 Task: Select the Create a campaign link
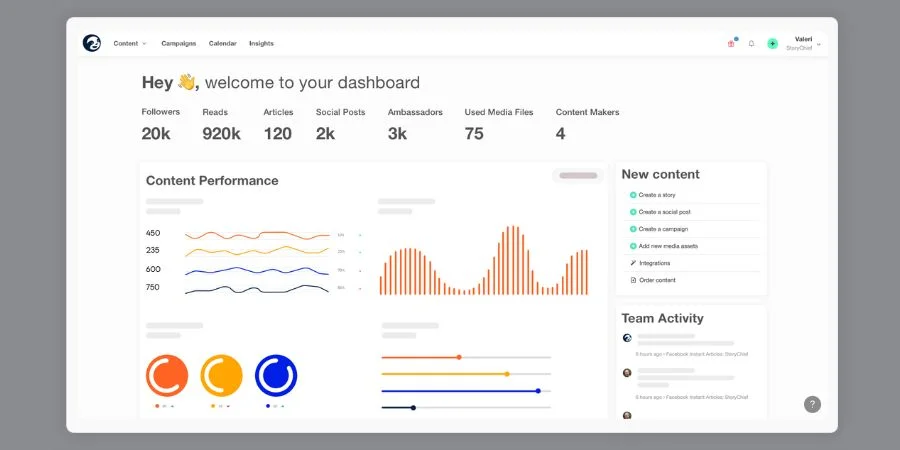(664, 229)
